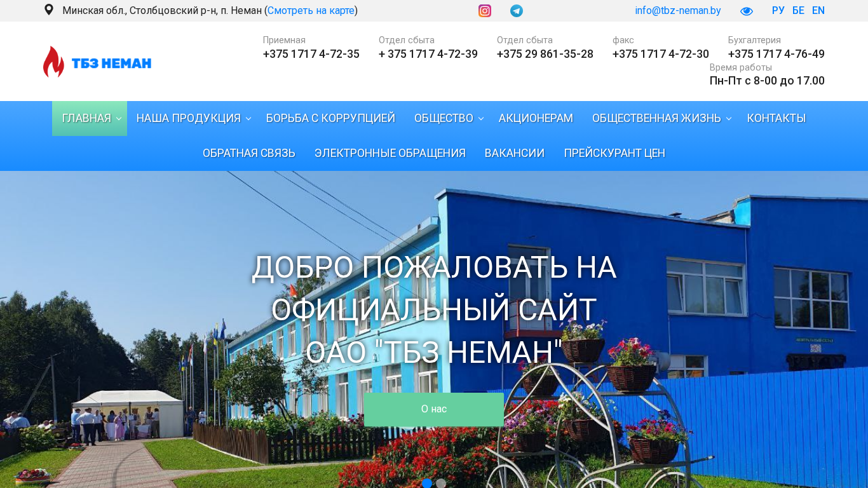Expand the ОБЩЕСТВЕННАЯ ЖИЗНЬ submenu chevron
The width and height of the screenshot is (868, 488).
click(729, 119)
